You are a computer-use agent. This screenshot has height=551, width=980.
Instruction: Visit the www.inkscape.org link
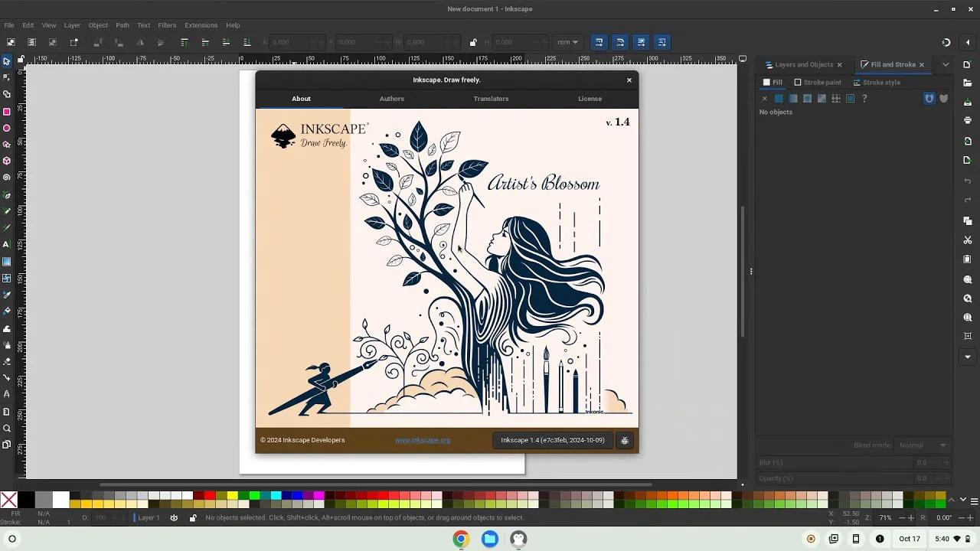coord(422,440)
